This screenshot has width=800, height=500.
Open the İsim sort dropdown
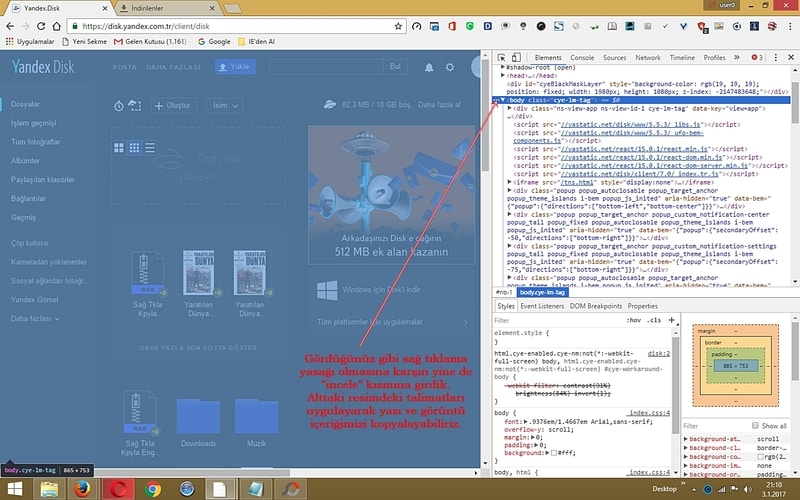pos(224,106)
